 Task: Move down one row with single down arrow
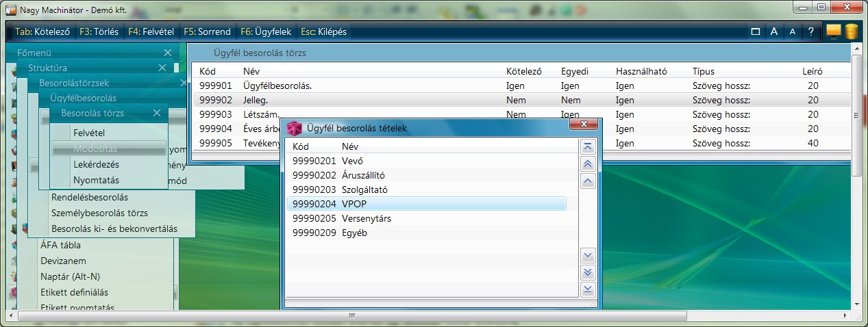[587, 255]
